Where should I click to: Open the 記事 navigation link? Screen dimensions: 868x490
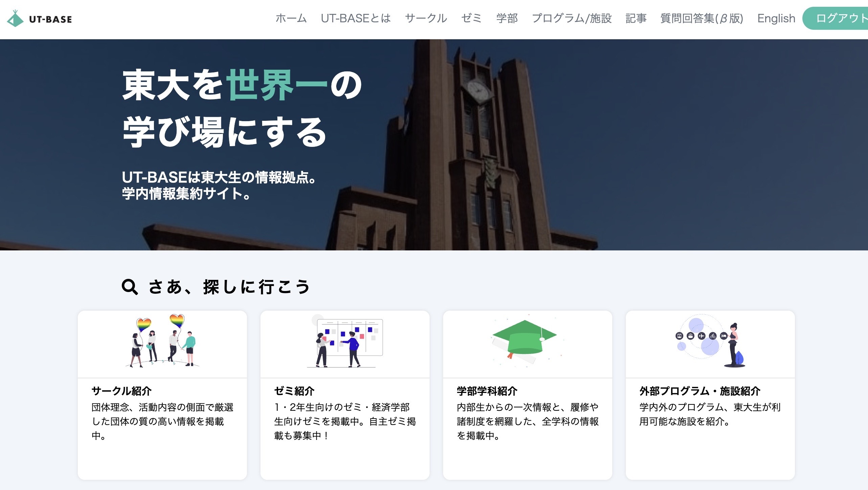(636, 18)
